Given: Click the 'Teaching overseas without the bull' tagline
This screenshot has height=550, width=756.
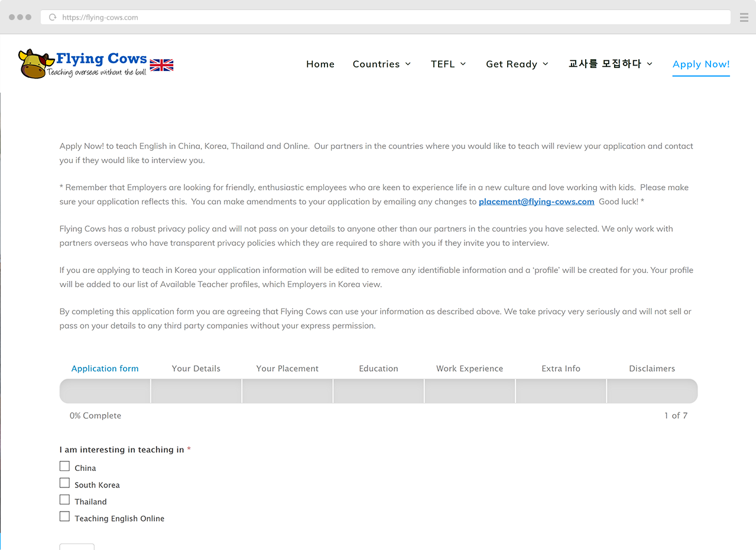Looking at the screenshot, I should coord(97,73).
